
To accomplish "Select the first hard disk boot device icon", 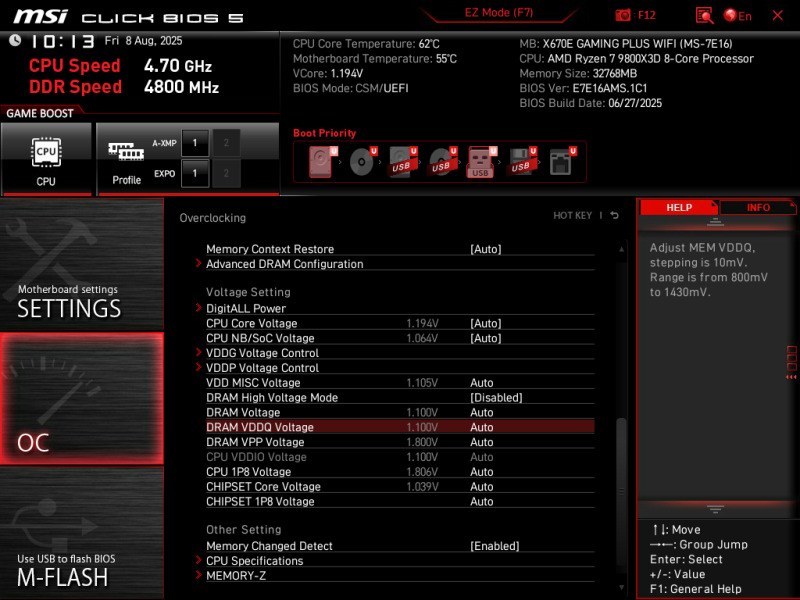I will coord(323,162).
